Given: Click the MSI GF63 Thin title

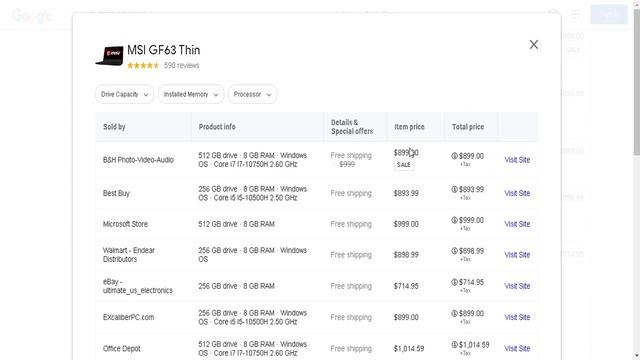Looking at the screenshot, I should point(164,50).
